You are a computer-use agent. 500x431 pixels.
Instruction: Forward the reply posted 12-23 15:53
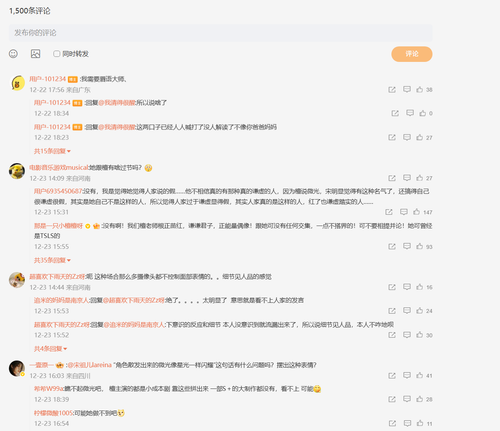point(392,311)
